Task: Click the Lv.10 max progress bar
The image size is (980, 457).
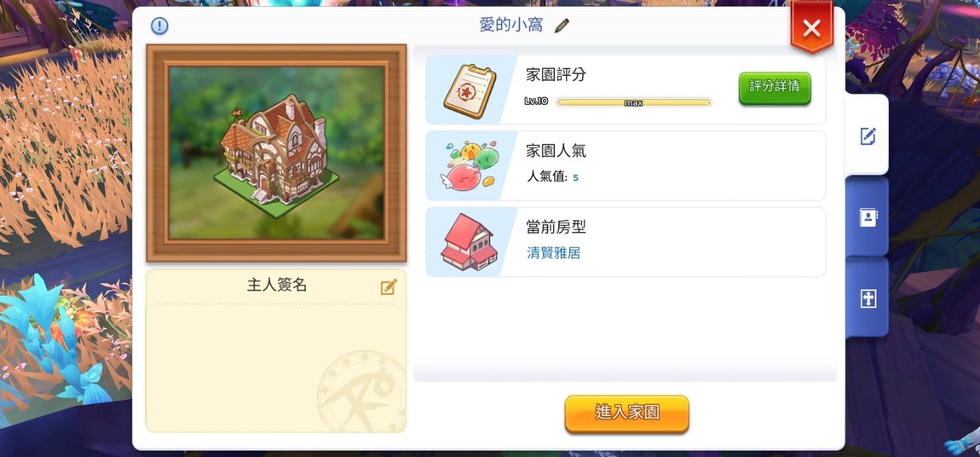Action: pos(633,102)
